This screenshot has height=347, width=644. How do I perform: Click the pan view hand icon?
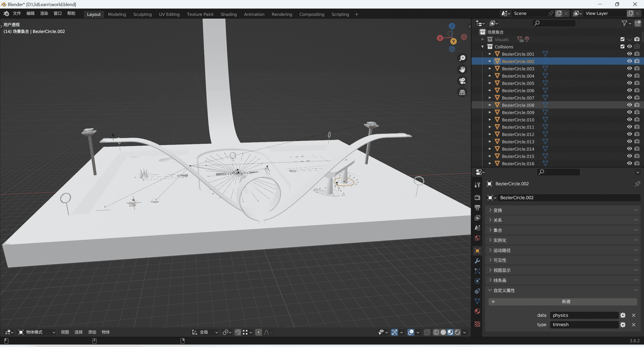(x=462, y=70)
